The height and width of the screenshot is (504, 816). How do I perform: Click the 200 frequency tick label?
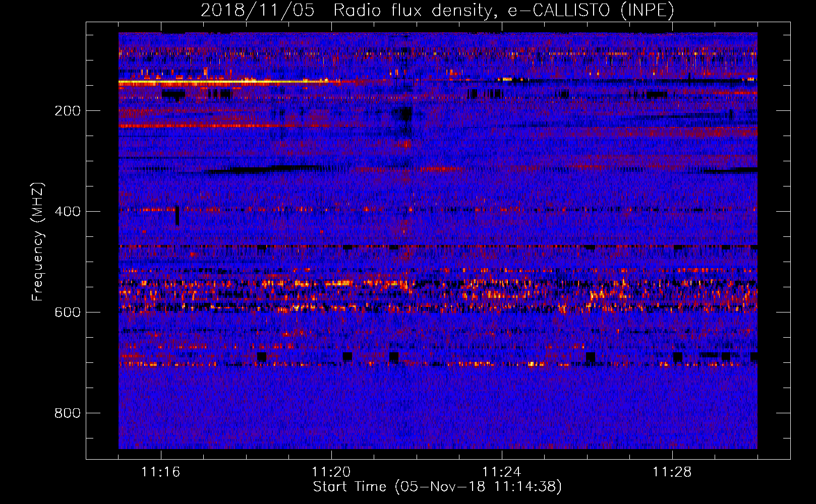pyautogui.click(x=68, y=111)
